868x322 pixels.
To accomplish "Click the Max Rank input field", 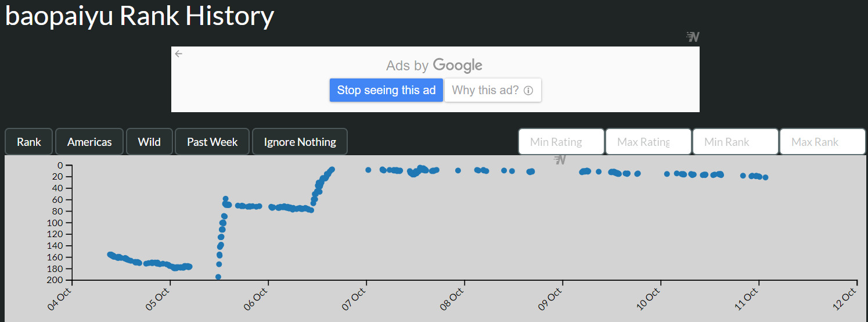I will pos(822,142).
